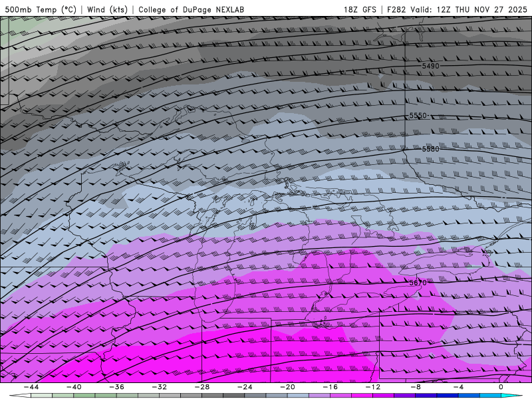
Task: Click the bright magenta swatch just left of -12
Action: [362, 396]
